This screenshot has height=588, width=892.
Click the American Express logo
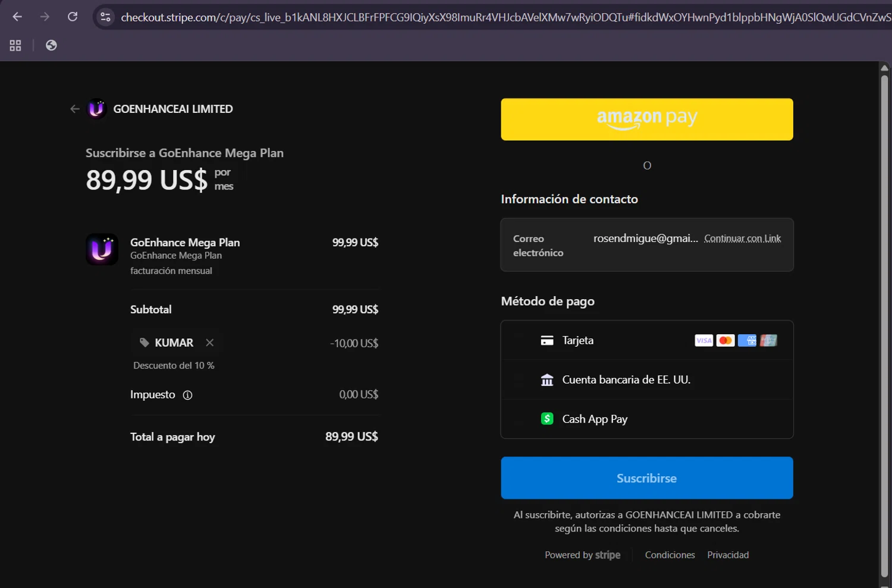click(747, 341)
